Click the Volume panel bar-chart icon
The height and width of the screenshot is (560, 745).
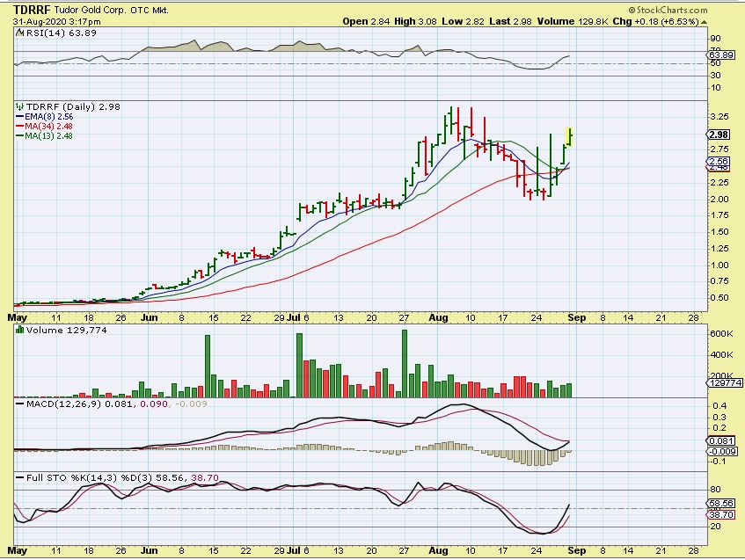(20, 330)
